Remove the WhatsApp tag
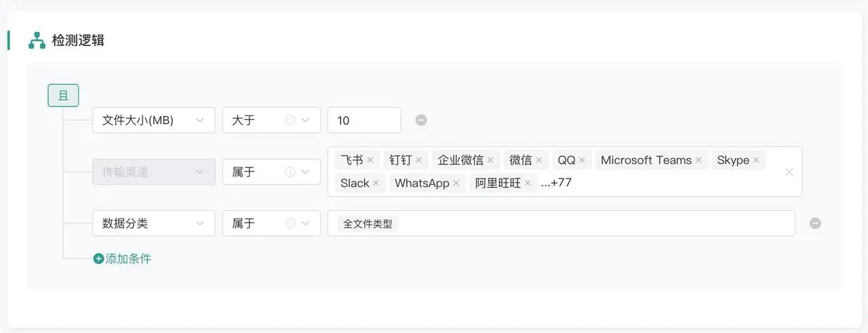This screenshot has width=868, height=333. pos(456,183)
